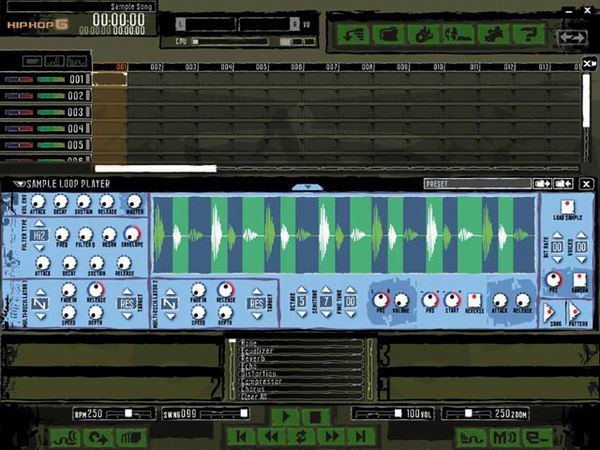Select Distortion from the effects list

tap(258, 374)
